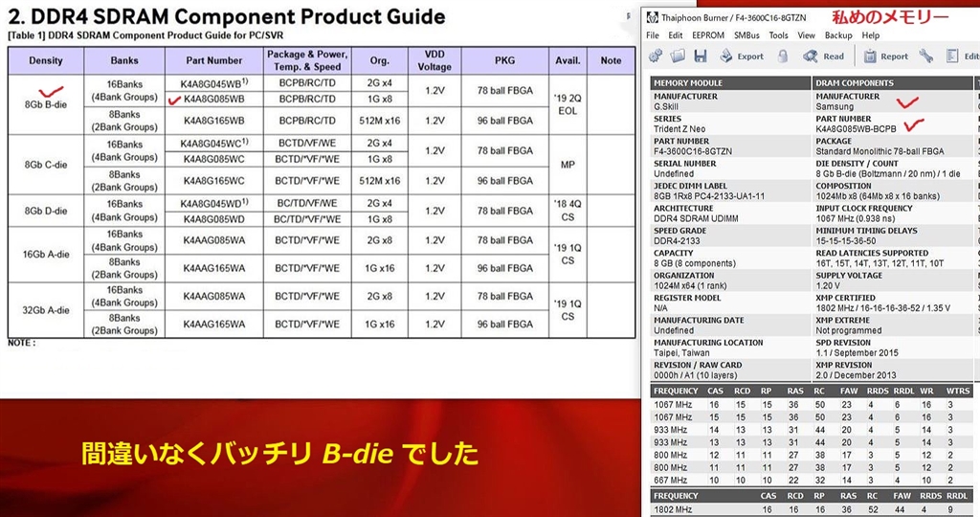Viewport: 980px width, 517px height.
Task: Click the capacity value 8 GB (8 components)
Action: click(695, 263)
